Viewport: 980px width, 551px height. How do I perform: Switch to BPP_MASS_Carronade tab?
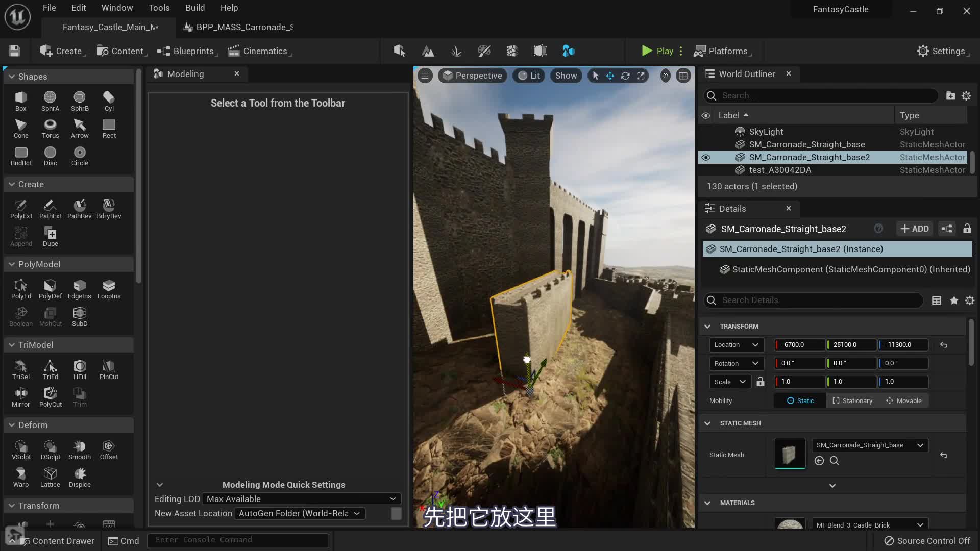coord(239,27)
